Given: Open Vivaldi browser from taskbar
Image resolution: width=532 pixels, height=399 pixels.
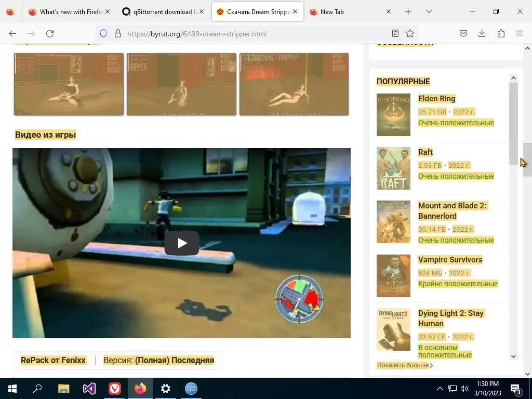Looking at the screenshot, I should tap(115, 389).
